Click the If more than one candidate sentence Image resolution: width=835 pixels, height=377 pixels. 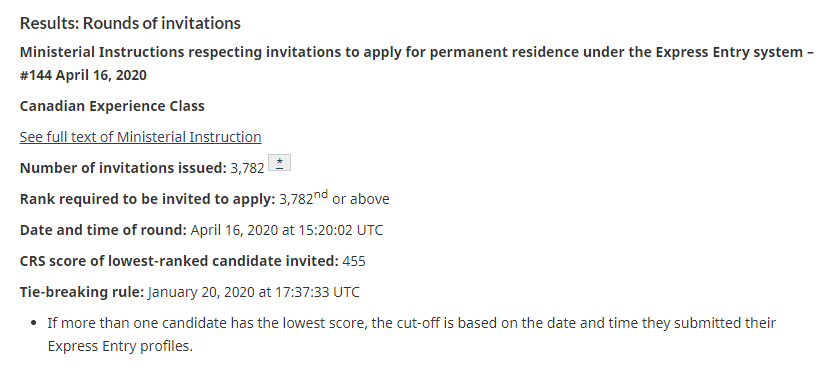coord(412,334)
